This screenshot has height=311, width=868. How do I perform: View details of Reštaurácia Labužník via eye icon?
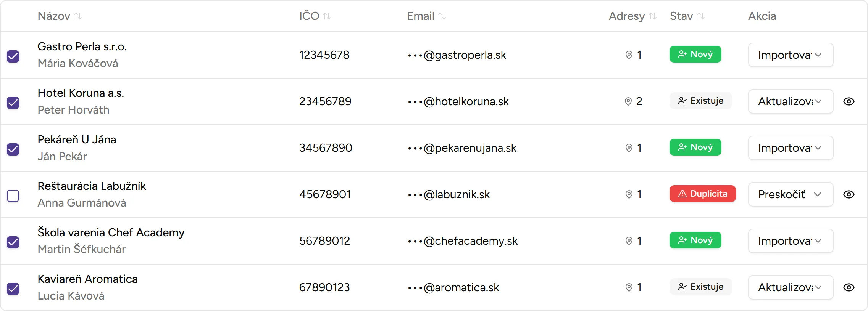849,194
